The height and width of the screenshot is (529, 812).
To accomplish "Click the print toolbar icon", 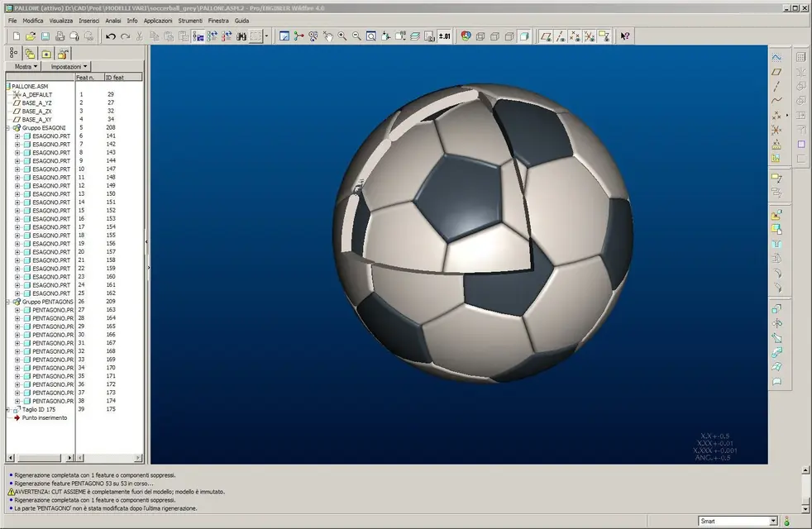I will tap(60, 36).
